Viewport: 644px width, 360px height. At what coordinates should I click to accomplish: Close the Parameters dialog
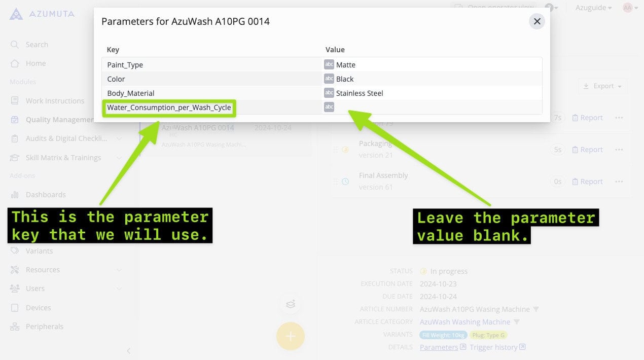click(x=537, y=21)
